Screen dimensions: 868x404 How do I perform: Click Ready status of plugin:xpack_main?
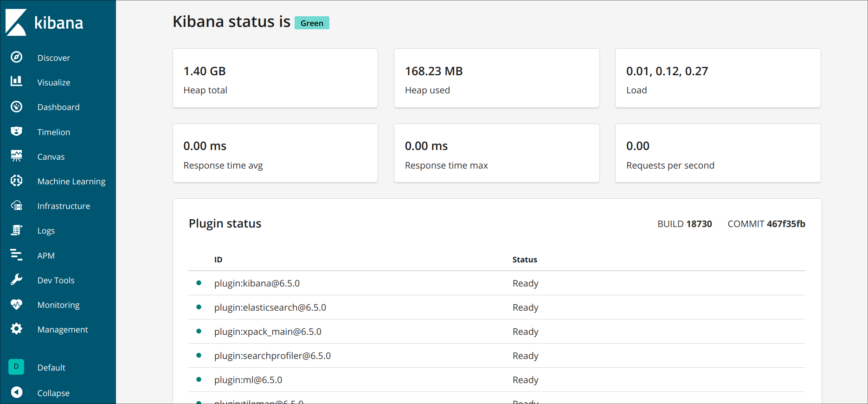tap(526, 332)
